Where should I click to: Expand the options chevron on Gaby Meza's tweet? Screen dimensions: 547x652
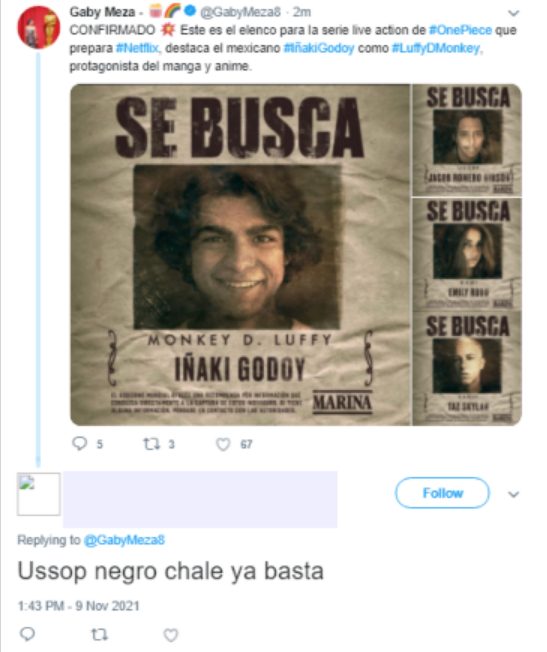coord(514,13)
